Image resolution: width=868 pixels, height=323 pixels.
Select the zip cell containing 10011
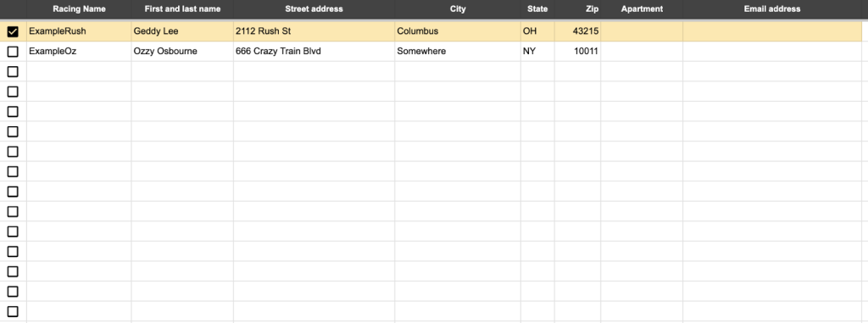(x=577, y=52)
